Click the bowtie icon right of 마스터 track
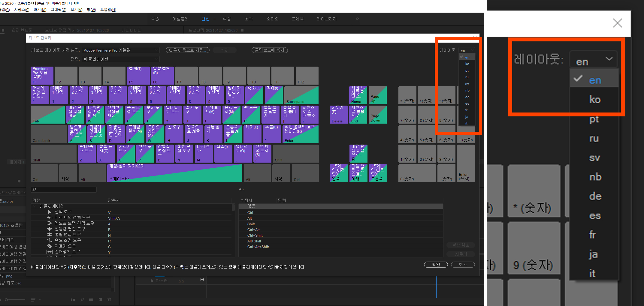644x306 pixels. pos(202,280)
